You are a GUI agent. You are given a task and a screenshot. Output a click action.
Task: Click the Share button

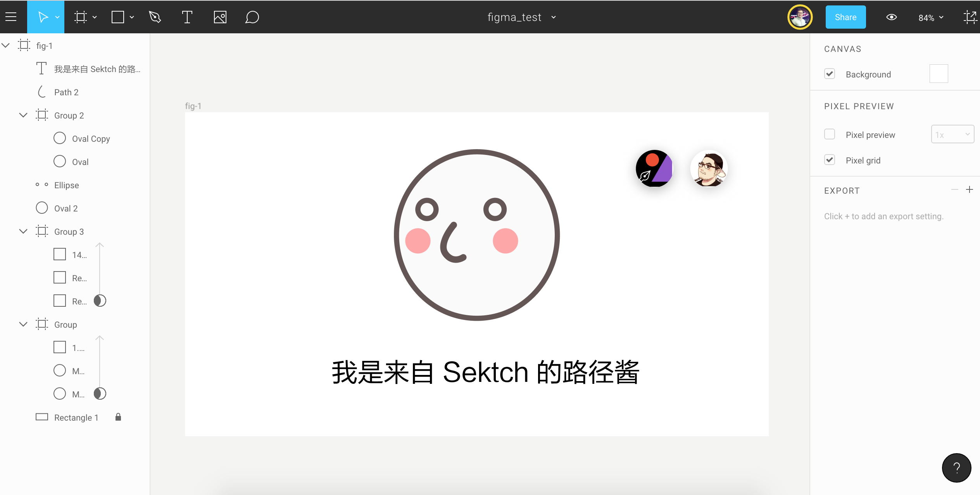coord(845,17)
